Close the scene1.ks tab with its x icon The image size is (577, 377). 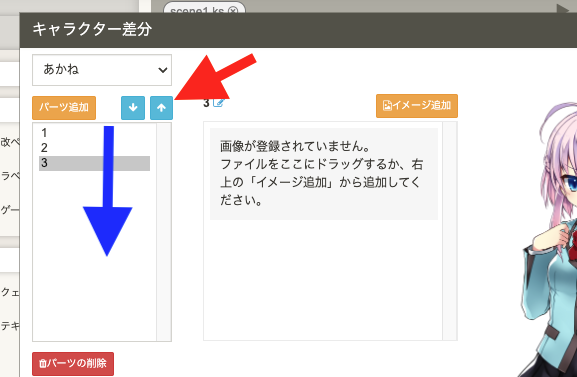coord(233,11)
